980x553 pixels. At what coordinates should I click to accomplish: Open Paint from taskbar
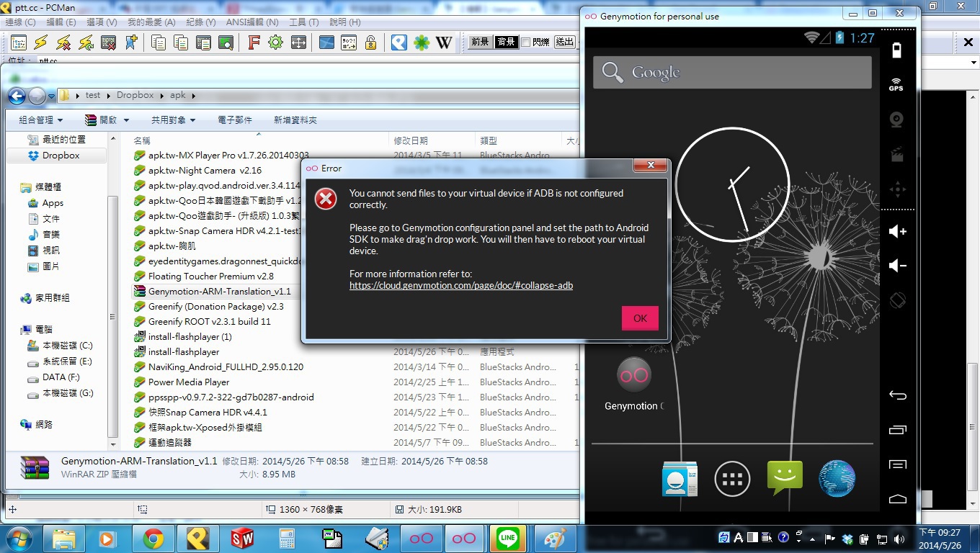(553, 539)
